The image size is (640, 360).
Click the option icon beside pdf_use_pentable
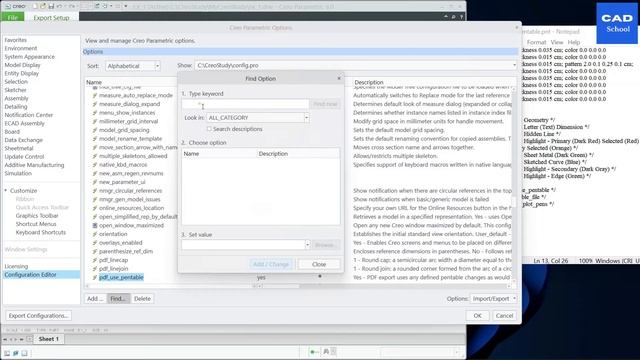(x=95, y=277)
